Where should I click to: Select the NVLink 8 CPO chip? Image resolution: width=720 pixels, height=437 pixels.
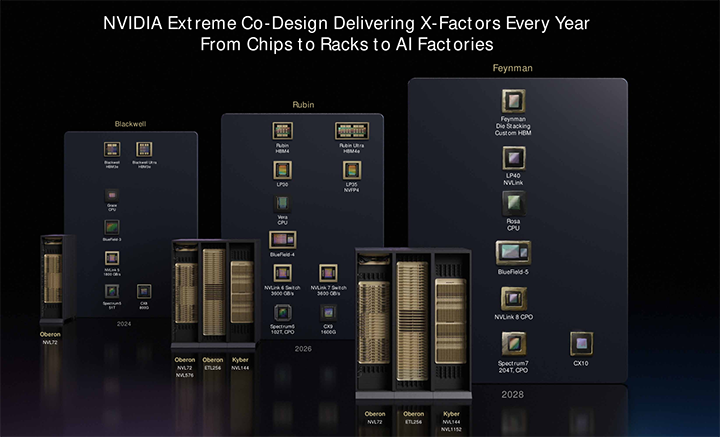click(x=513, y=298)
